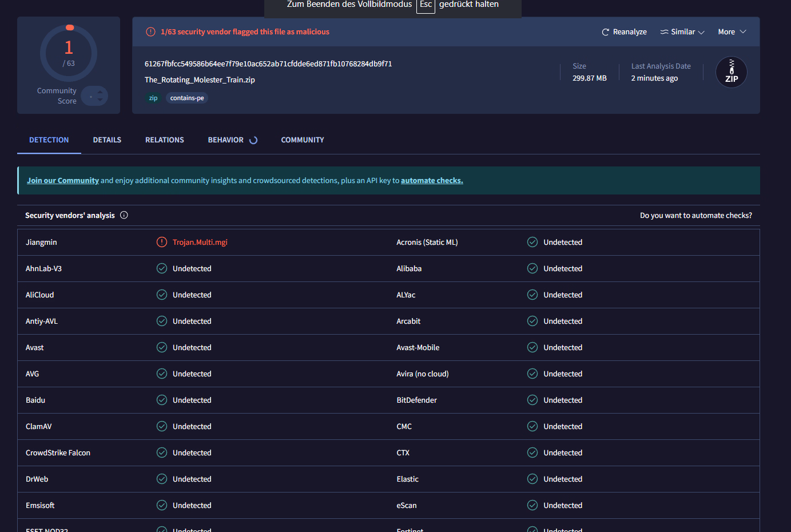Click the Reanalyze button label
Image resolution: width=791 pixels, height=532 pixels.
(x=630, y=32)
